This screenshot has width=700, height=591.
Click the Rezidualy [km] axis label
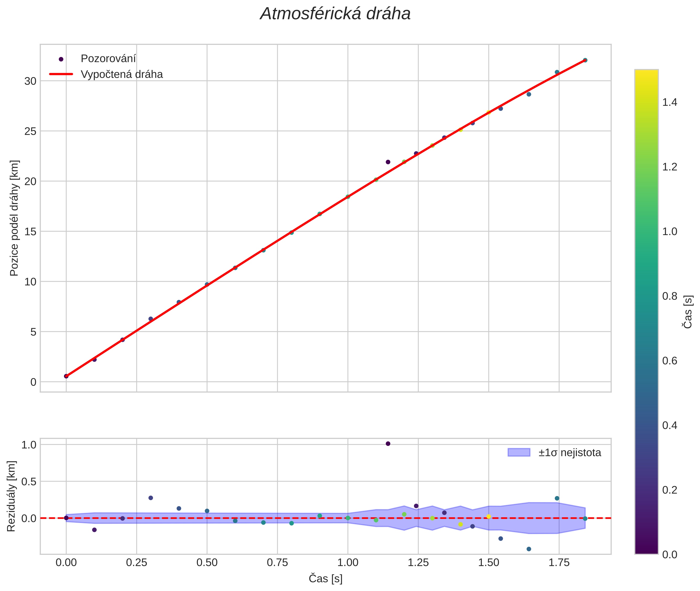tap(11, 496)
